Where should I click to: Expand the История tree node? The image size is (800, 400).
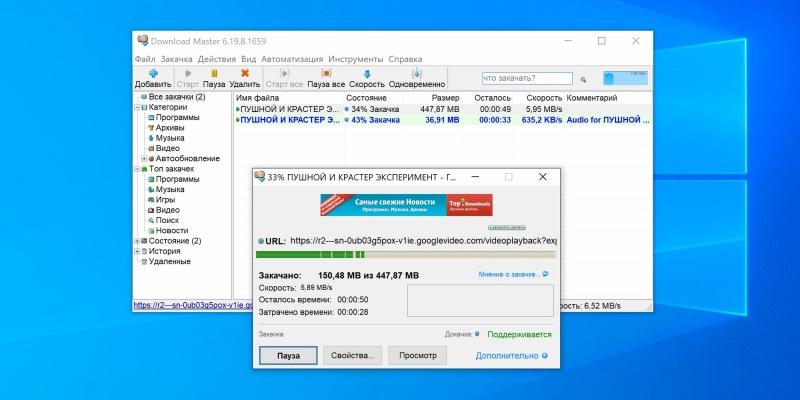click(x=137, y=251)
